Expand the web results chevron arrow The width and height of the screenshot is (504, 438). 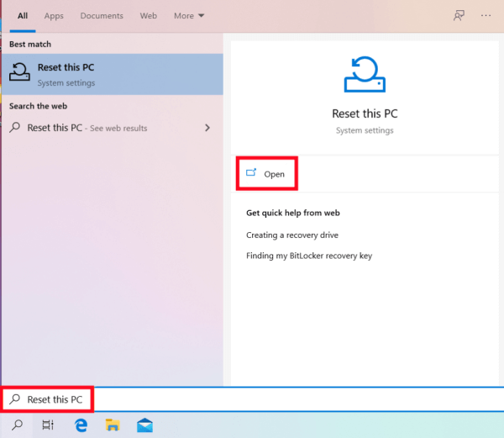[x=207, y=128]
